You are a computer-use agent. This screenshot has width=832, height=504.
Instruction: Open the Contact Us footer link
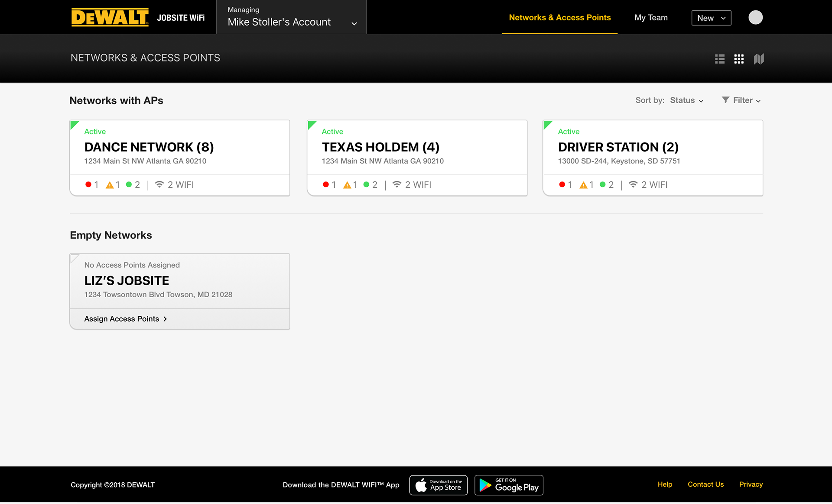point(705,484)
